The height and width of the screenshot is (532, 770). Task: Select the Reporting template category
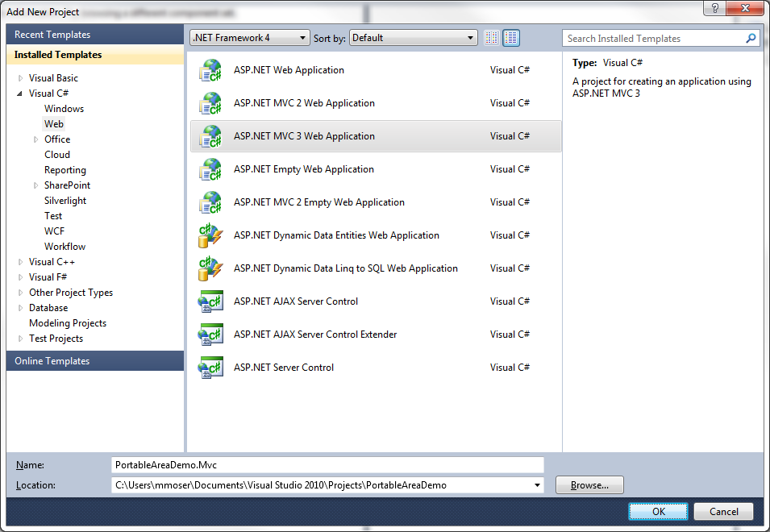pyautogui.click(x=65, y=170)
